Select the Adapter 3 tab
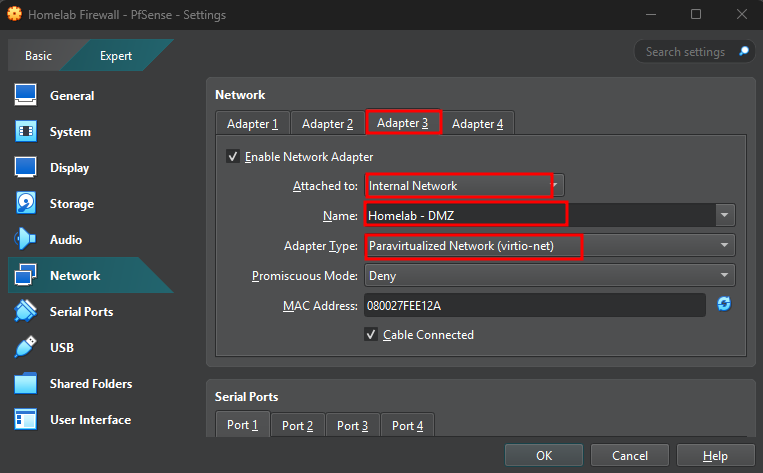This screenshot has height=473, width=763. click(403, 123)
